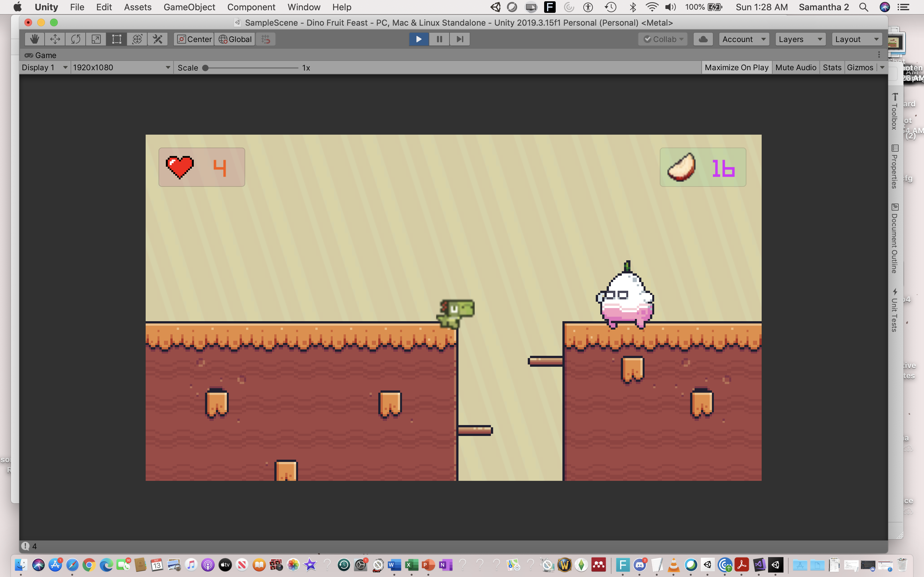The image size is (924, 577).
Task: Open the Display 1 dropdown
Action: pyautogui.click(x=44, y=68)
